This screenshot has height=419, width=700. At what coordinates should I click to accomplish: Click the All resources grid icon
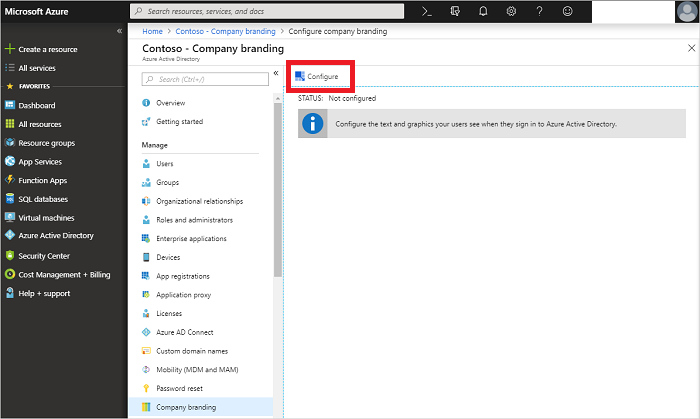click(10, 124)
